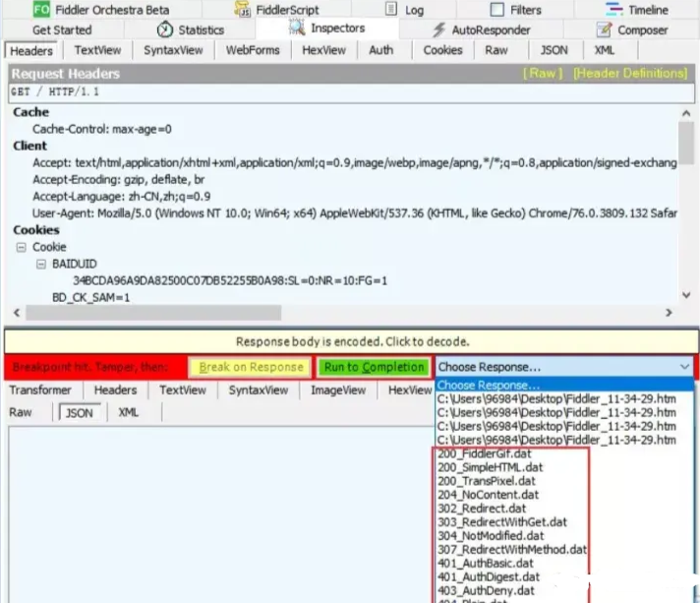The image size is (700, 603).
Task: Open the Choose Response dropdown arrow
Action: (684, 367)
